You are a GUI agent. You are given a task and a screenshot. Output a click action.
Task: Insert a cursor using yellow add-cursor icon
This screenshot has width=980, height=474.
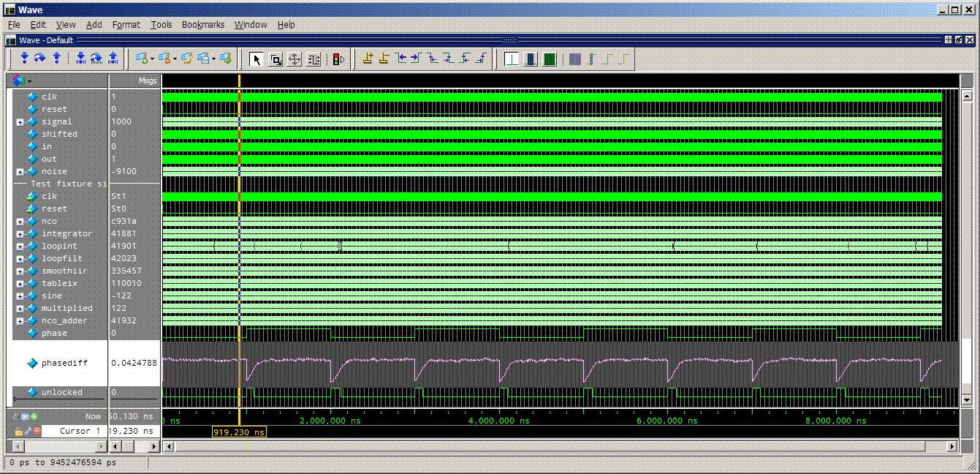tap(368, 59)
